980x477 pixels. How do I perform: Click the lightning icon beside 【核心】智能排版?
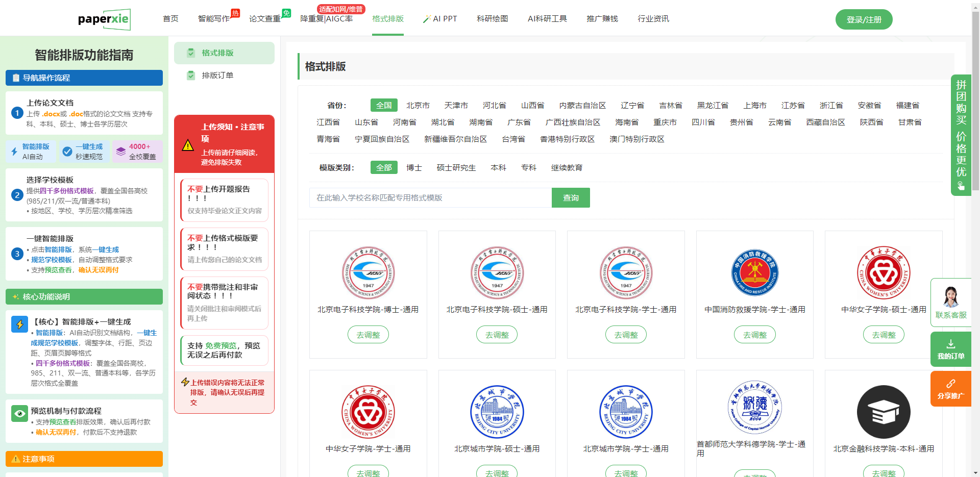click(x=19, y=324)
